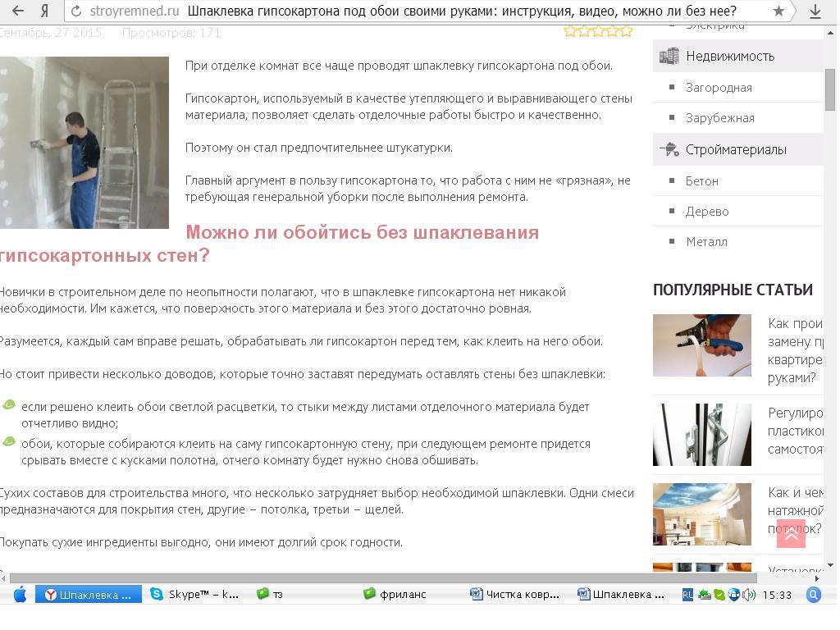
Task: Click the clock showing 15:33
Action: point(777,595)
